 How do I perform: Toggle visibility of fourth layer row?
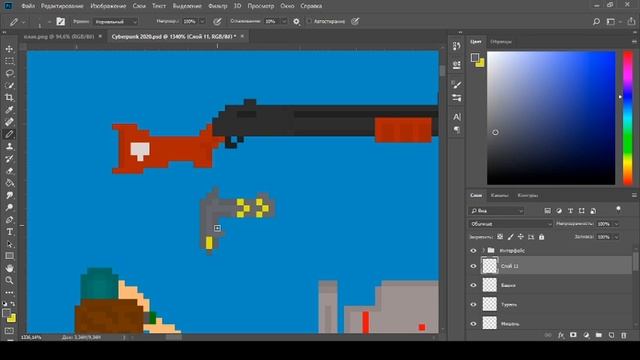(473, 304)
